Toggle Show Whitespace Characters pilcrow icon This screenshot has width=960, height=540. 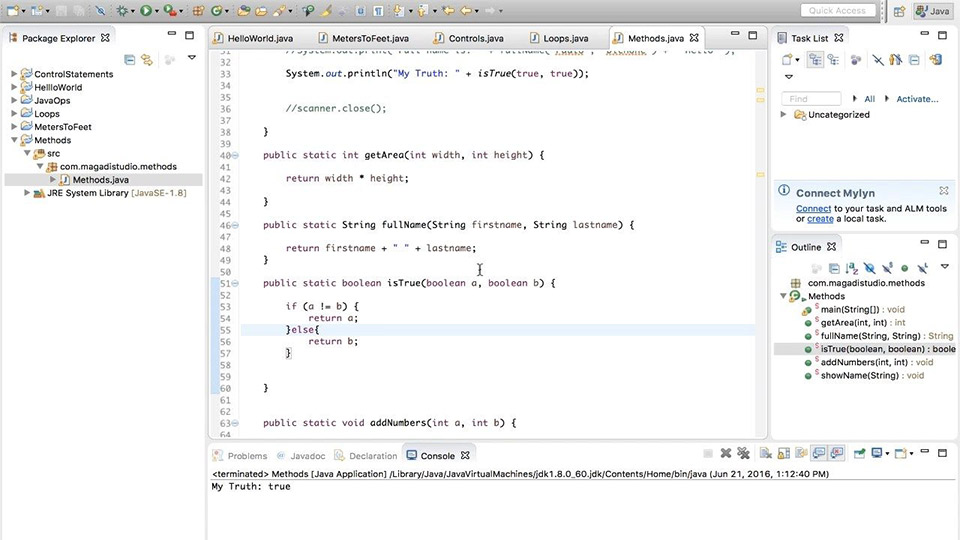point(378,10)
